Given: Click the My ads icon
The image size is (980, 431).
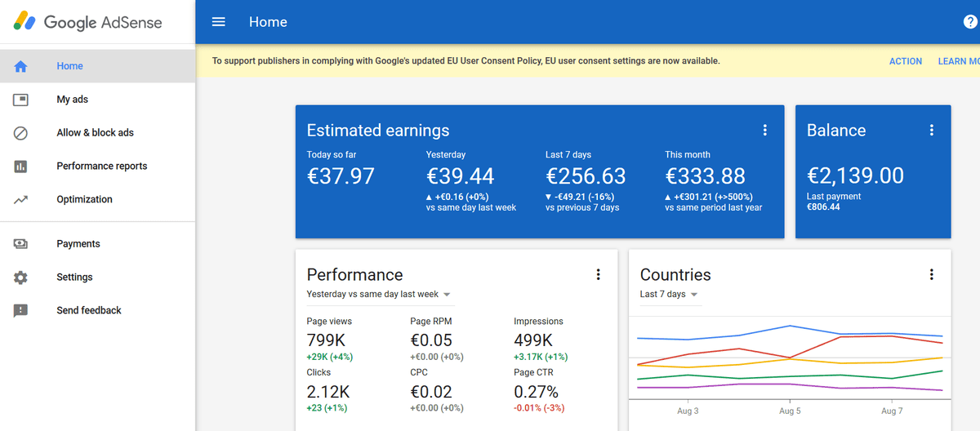Looking at the screenshot, I should 20,100.
